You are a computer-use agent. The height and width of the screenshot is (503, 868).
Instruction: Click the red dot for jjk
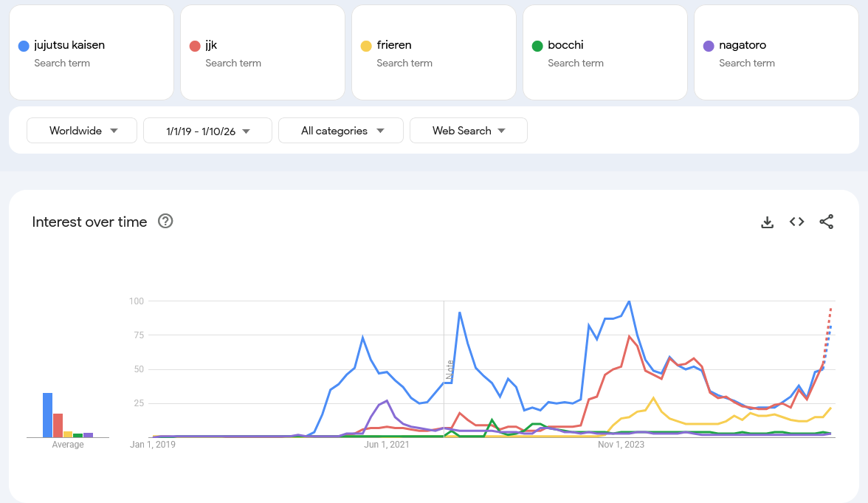click(195, 46)
